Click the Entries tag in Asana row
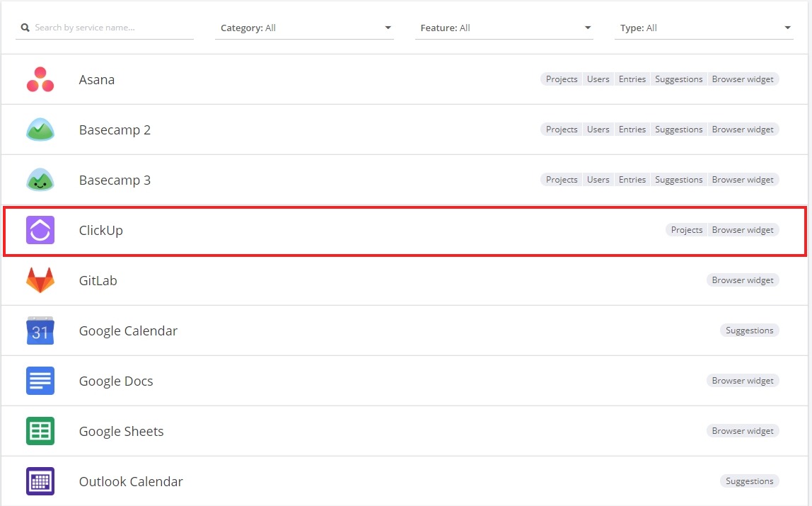The height and width of the screenshot is (506, 812). [x=632, y=79]
